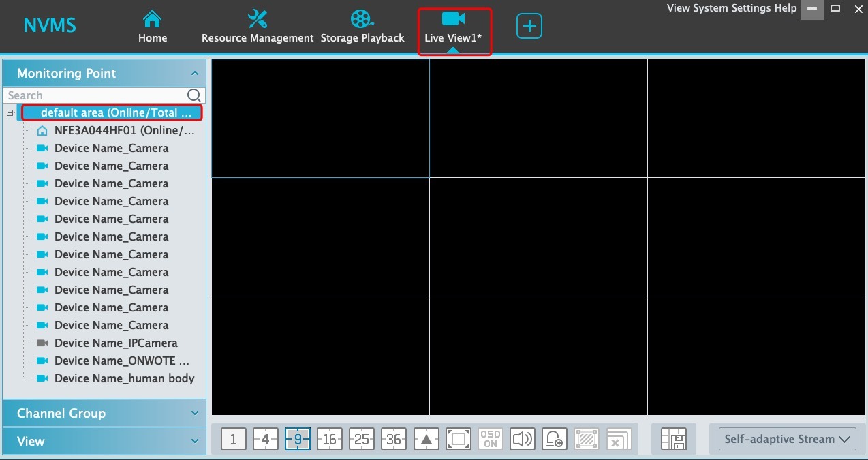Image resolution: width=868 pixels, height=460 pixels.
Task: Click the monitoring point Search field
Action: click(x=95, y=95)
